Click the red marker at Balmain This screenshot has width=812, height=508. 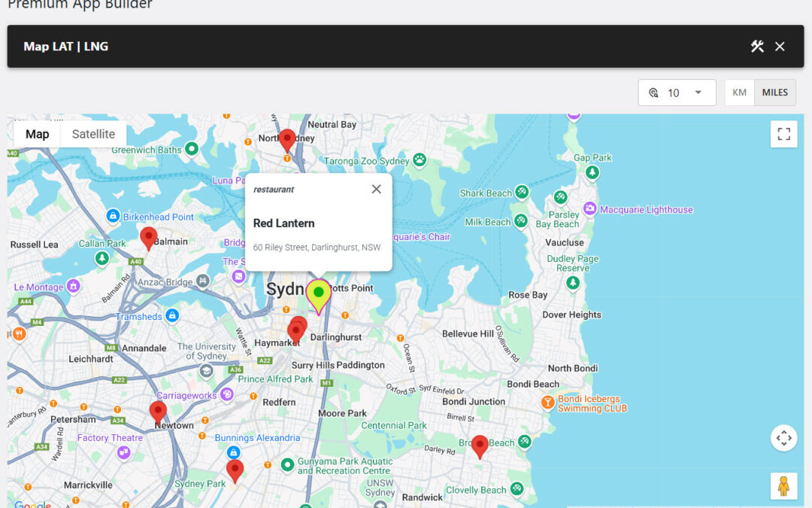149,238
